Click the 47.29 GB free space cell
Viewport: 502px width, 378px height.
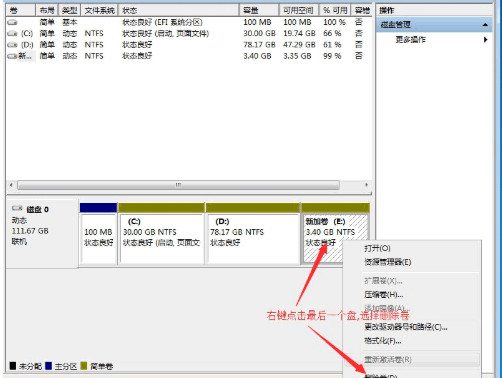coord(299,45)
